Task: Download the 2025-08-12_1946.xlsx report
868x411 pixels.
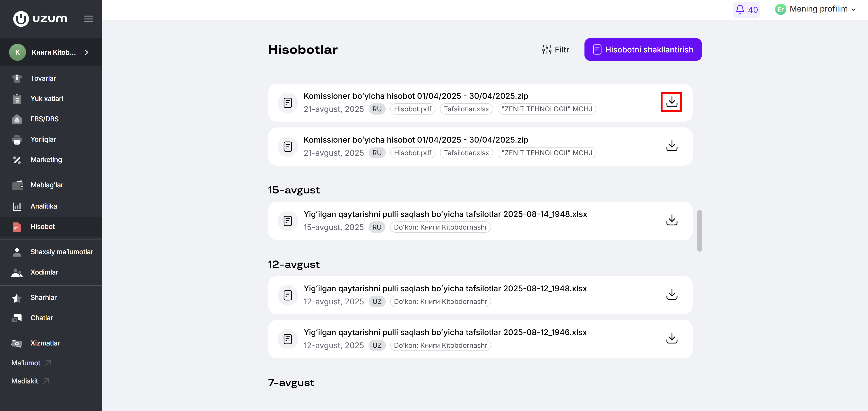Action: pos(672,338)
